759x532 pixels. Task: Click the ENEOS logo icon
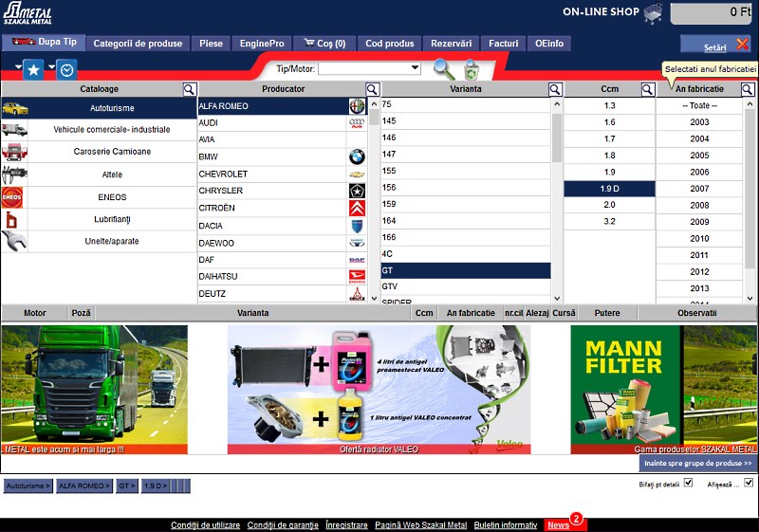[x=12, y=197]
